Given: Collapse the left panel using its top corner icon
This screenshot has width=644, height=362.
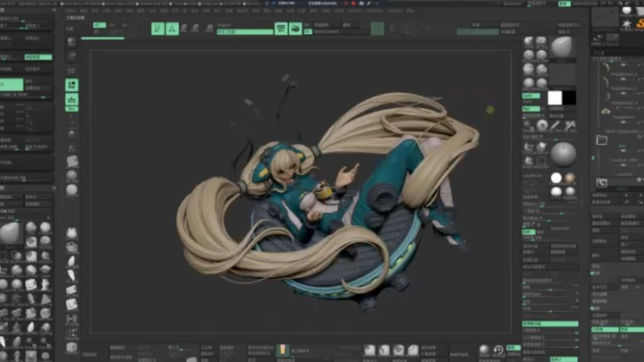Looking at the screenshot, I should click(x=54, y=10).
